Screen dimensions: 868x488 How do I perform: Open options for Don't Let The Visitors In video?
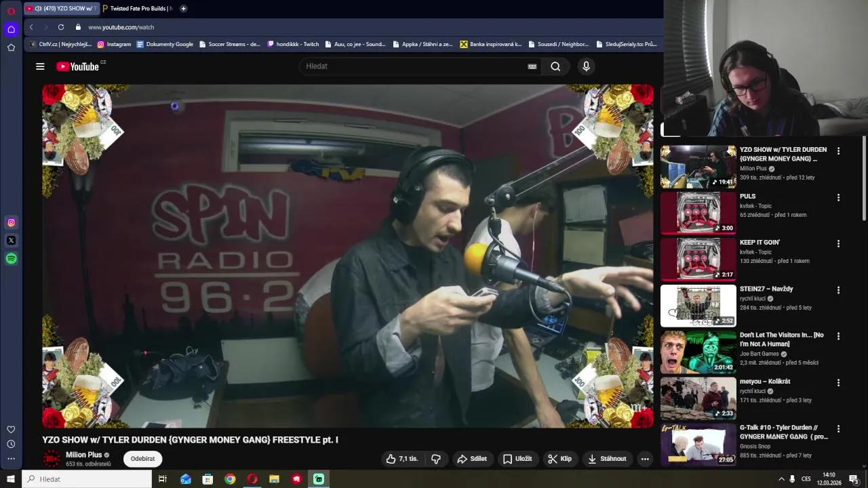click(838, 336)
